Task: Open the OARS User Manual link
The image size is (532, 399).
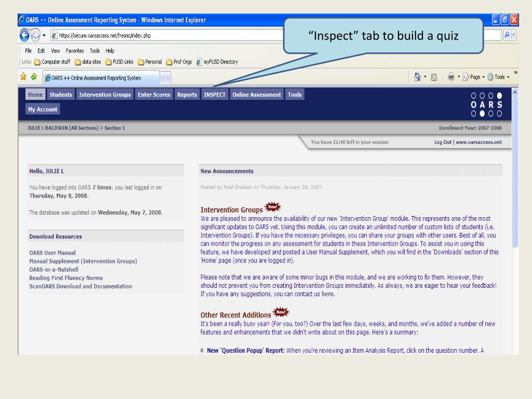Action: 52,253
